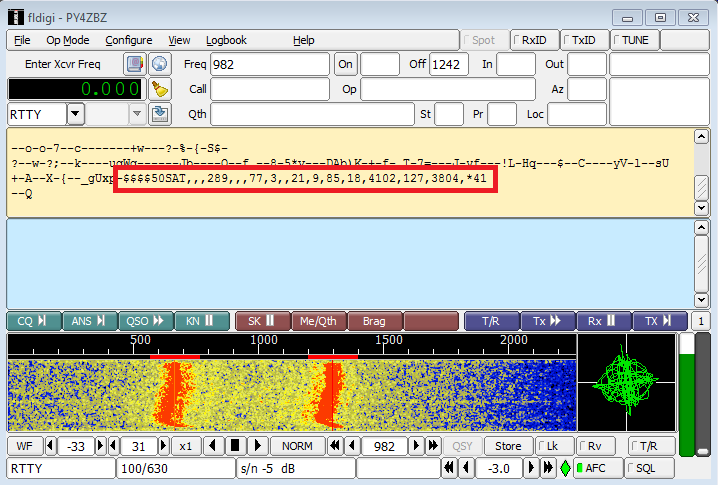This screenshot has width=718, height=485.
Task: Trigger the SK macro button
Action: click(x=261, y=321)
